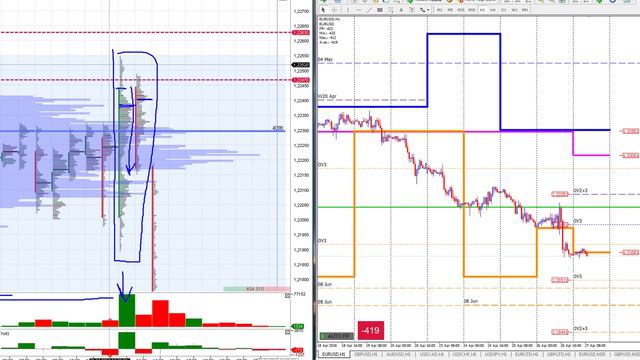The image size is (640, 360).
Task: Open the EURUSD,H1 chart tab
Action: [x=334, y=354]
